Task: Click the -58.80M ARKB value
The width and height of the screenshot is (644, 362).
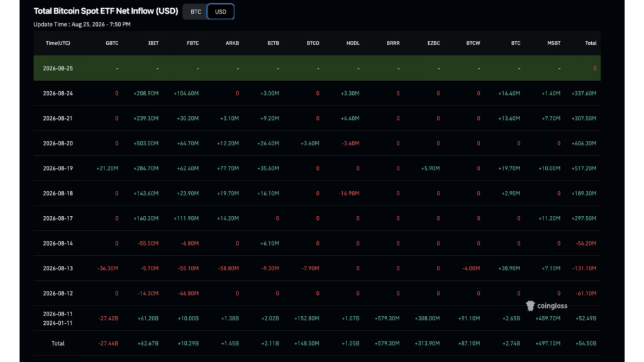Action: pos(228,268)
